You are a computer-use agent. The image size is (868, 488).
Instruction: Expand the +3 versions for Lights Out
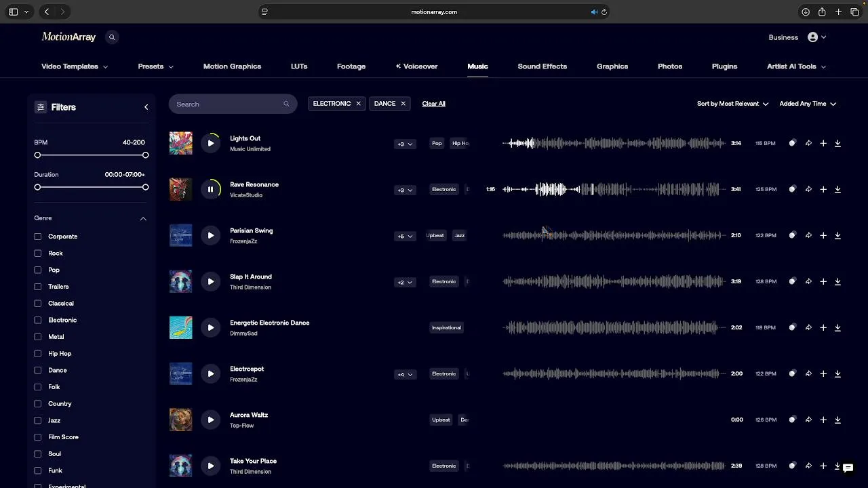pyautogui.click(x=405, y=144)
